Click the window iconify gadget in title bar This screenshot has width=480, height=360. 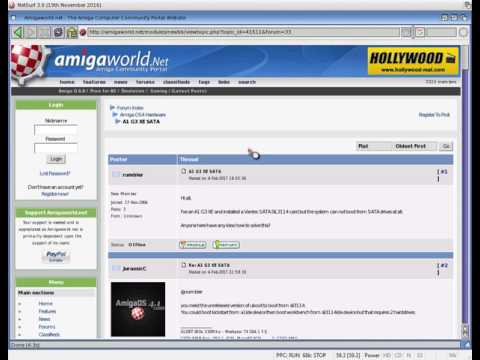point(444,18)
